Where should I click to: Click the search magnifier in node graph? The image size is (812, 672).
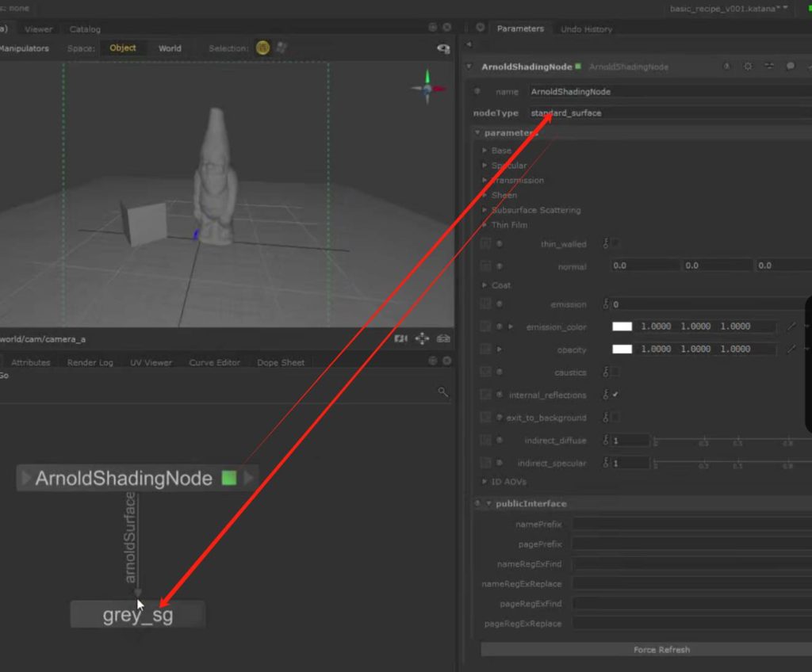click(x=443, y=392)
